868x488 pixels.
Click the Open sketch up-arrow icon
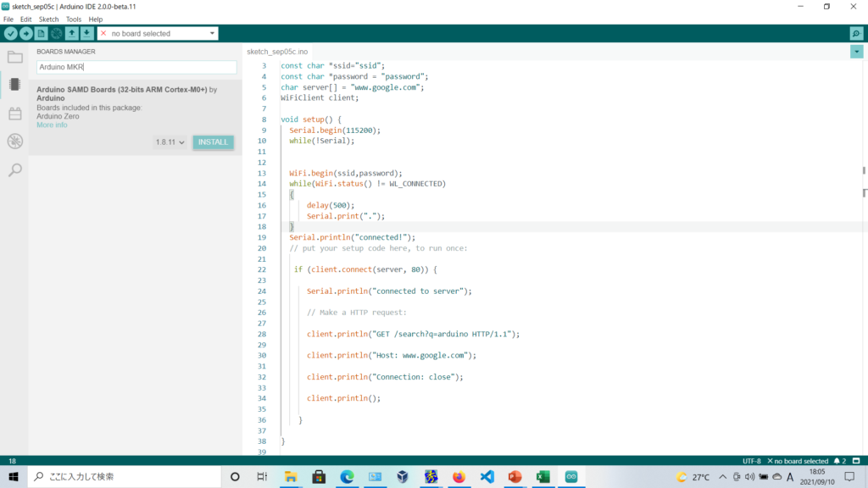click(x=72, y=34)
